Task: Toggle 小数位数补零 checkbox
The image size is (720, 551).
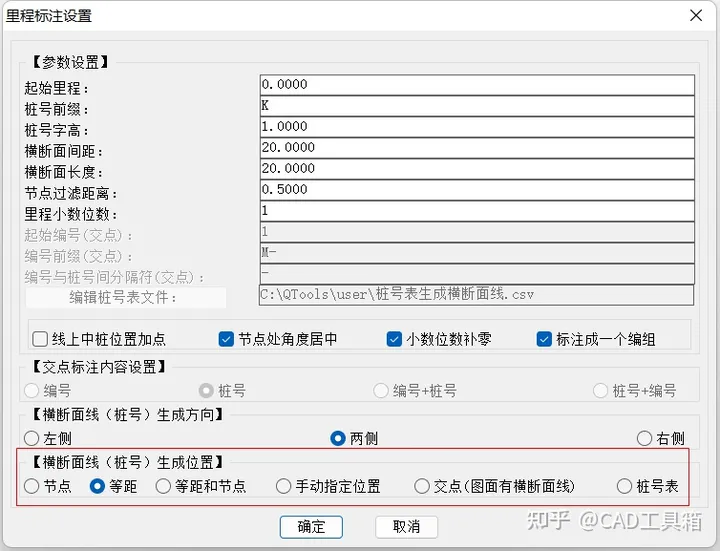Action: tap(394, 339)
